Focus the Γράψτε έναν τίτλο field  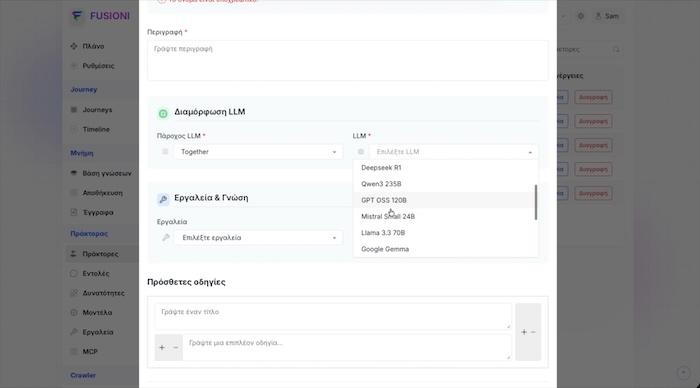[333, 316]
